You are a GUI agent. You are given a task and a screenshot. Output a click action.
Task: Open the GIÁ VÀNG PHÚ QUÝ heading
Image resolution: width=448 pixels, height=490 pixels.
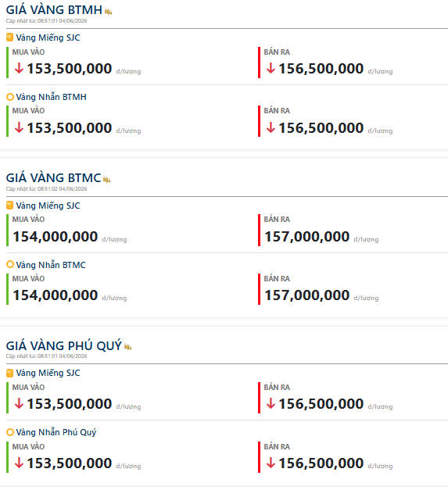[x=64, y=345]
